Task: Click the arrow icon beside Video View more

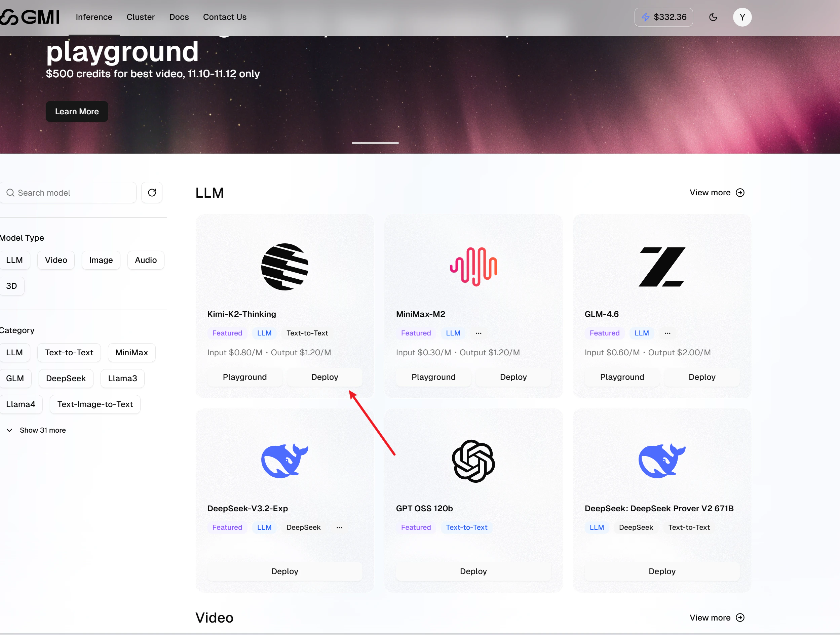Action: coord(740,618)
